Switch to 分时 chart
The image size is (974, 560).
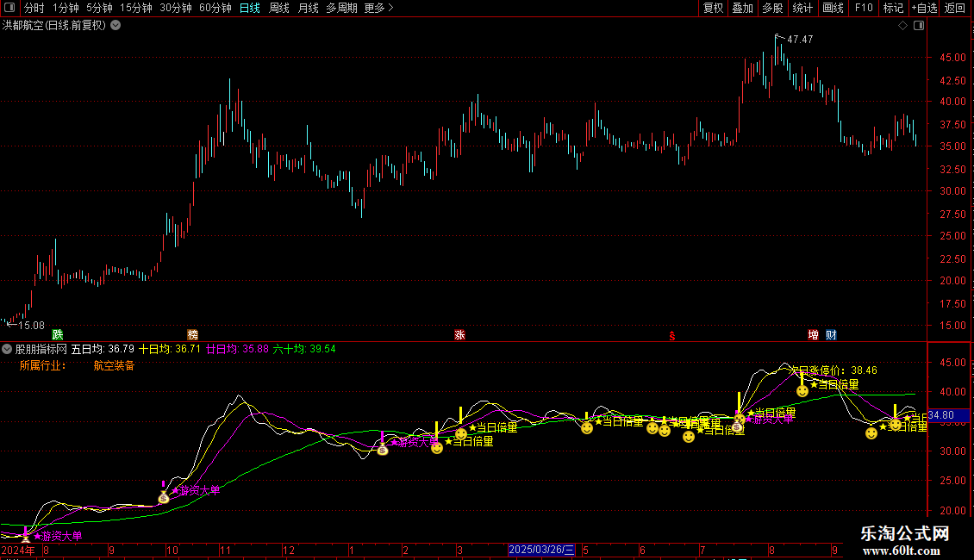34,8
